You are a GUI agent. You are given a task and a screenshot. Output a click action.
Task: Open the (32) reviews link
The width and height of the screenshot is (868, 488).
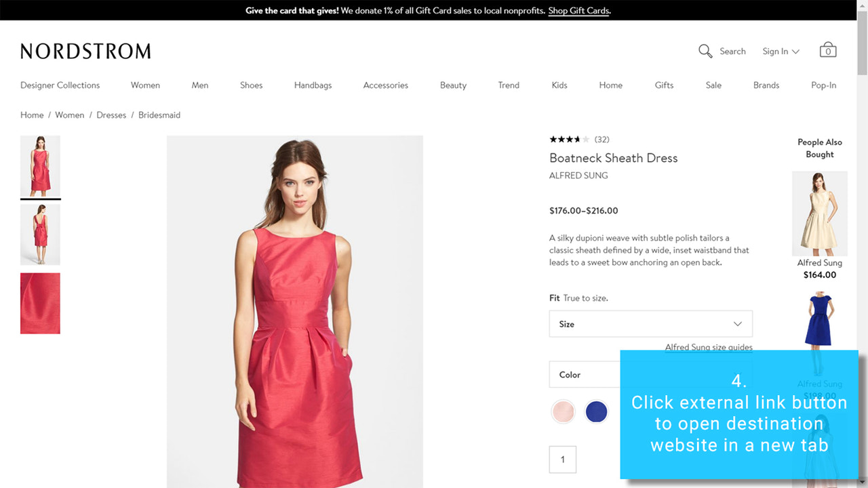click(x=601, y=139)
